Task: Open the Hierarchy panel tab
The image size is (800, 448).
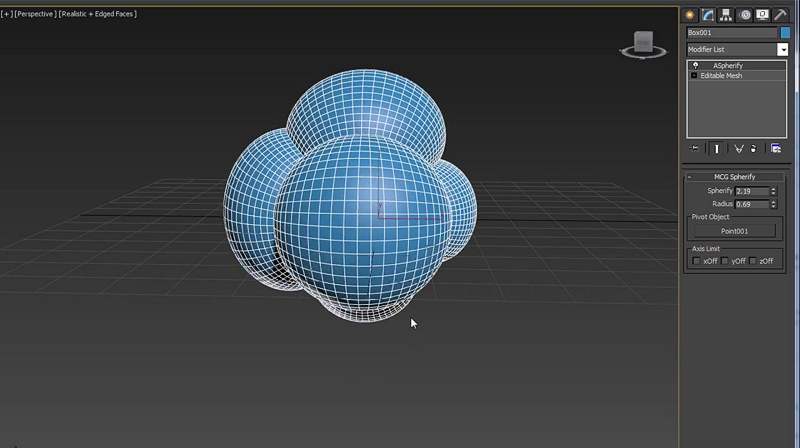Action: pos(726,15)
